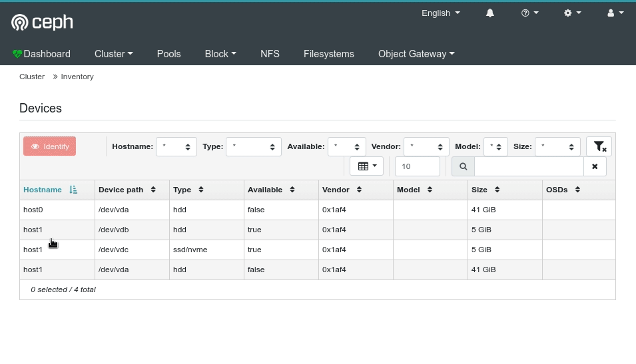636x364 pixels.
Task: Expand the Cluster menu
Action: (x=114, y=54)
